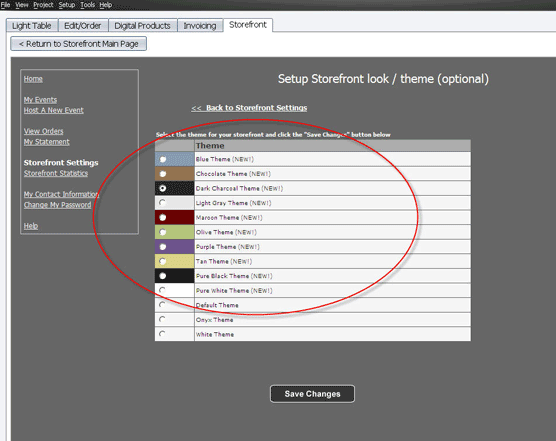Image resolution: width=556 pixels, height=441 pixels.
Task: Pick the Maroon Theme radio button
Action: (x=163, y=217)
